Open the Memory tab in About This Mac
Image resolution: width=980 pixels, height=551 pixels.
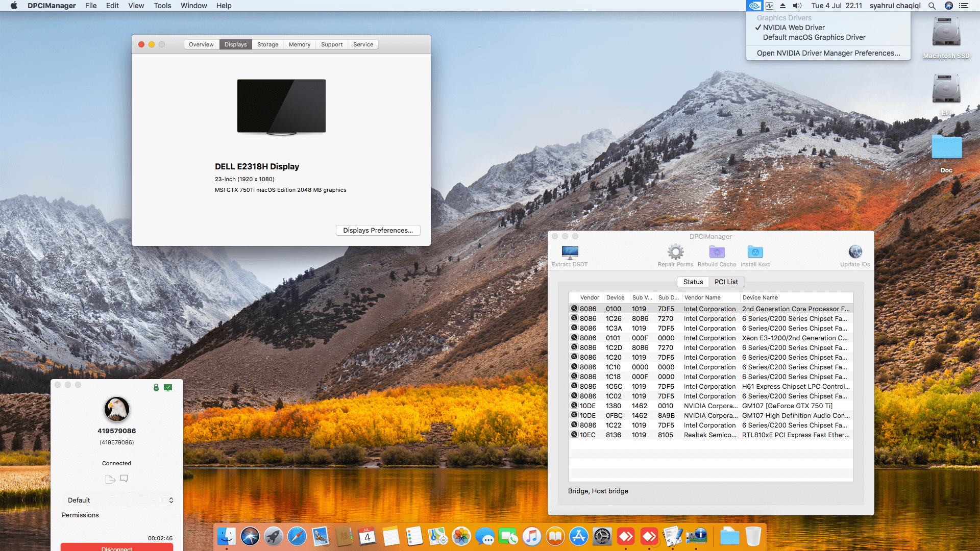coord(299,44)
